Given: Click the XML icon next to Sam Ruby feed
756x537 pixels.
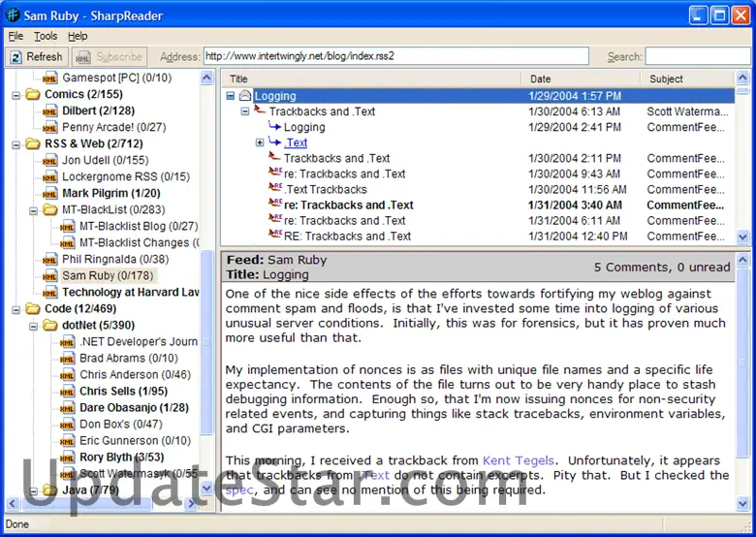Looking at the screenshot, I should tap(50, 275).
